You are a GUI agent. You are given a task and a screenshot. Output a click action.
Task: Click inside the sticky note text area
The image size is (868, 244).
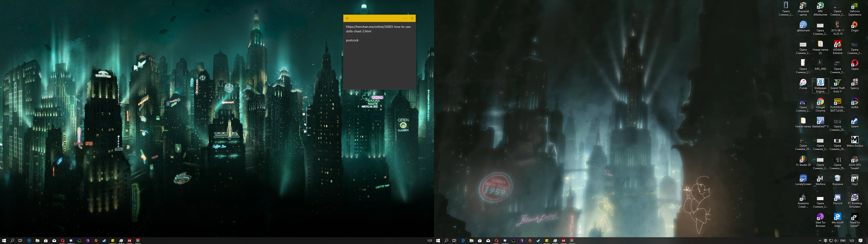(x=380, y=56)
